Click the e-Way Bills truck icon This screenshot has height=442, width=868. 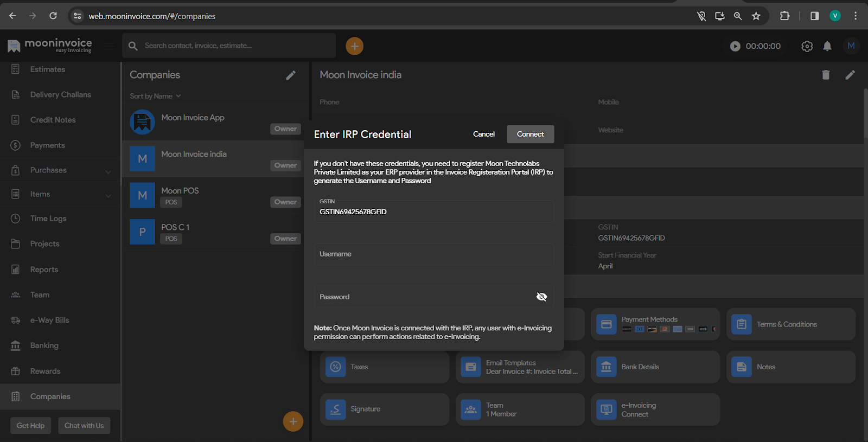coord(16,321)
